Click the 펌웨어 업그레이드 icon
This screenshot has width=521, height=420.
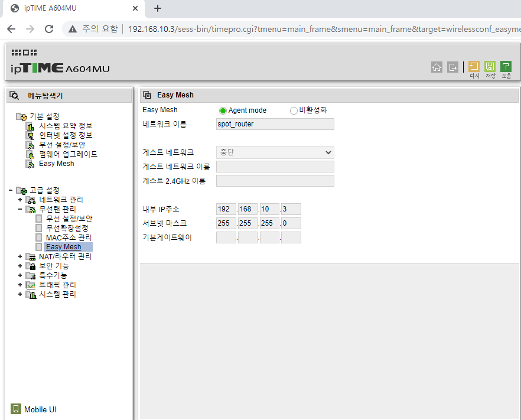coord(30,155)
